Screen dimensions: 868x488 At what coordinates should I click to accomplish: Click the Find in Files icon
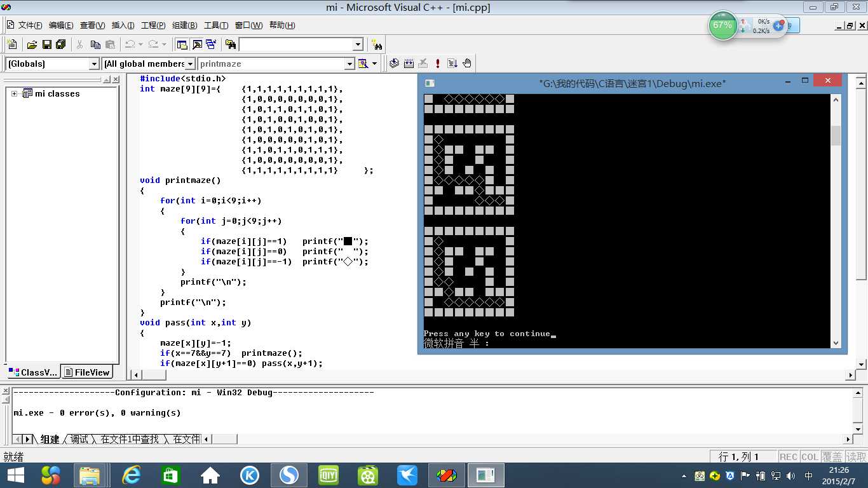pyautogui.click(x=231, y=44)
